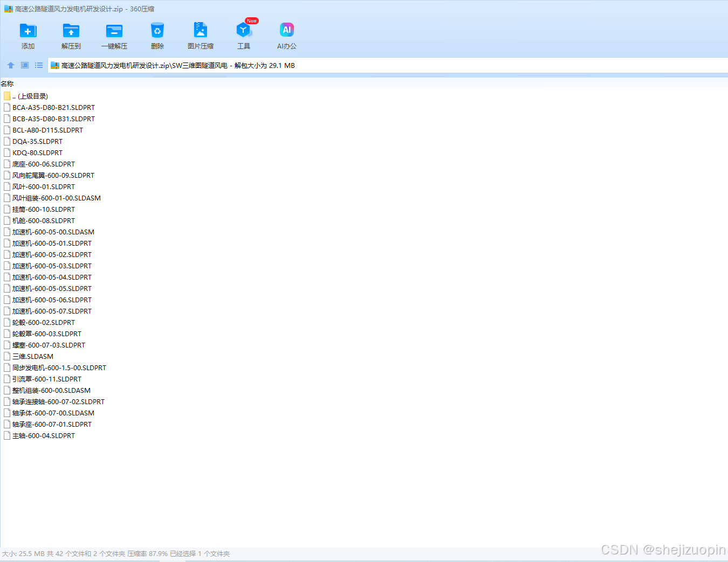Select file 轴承连接轴-600-07-02.SLDPRT
Image resolution: width=728 pixels, height=562 pixels.
pos(54,401)
